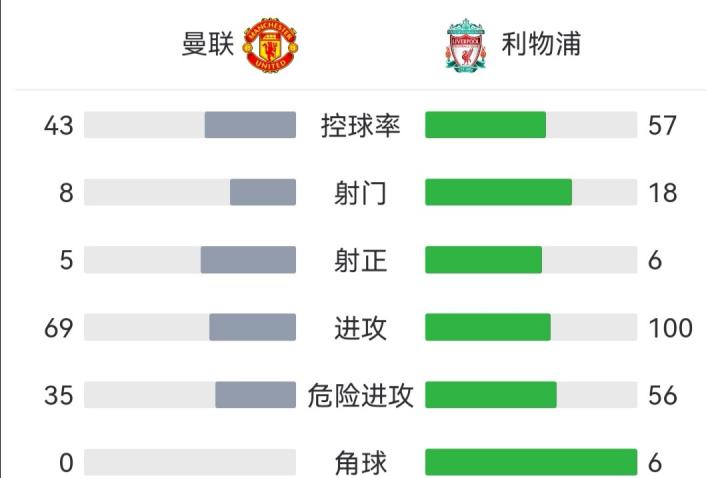The height and width of the screenshot is (478, 720).
Task: Click Manchester United's gray 射门 bar
Action: [263, 192]
